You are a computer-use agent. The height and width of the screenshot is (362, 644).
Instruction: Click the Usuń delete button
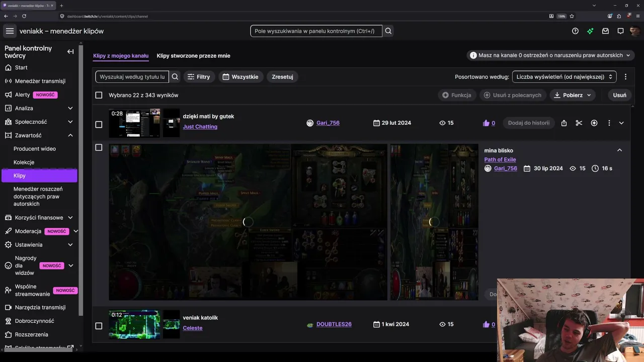point(620,95)
